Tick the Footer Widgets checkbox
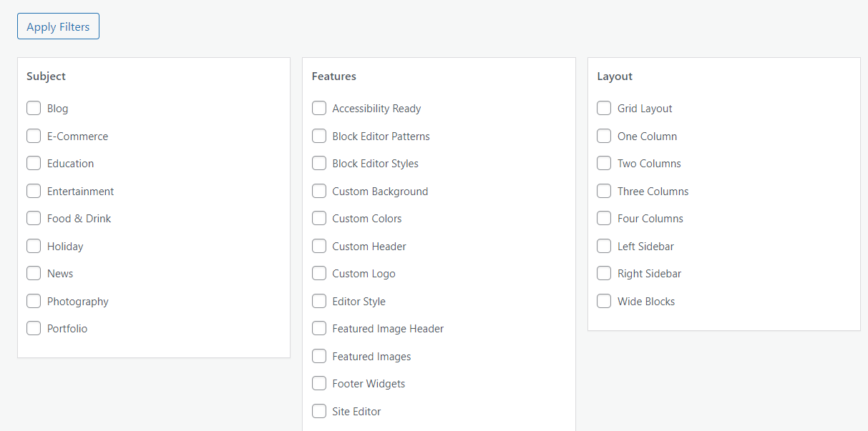Viewport: 868px width, 431px height. click(319, 384)
